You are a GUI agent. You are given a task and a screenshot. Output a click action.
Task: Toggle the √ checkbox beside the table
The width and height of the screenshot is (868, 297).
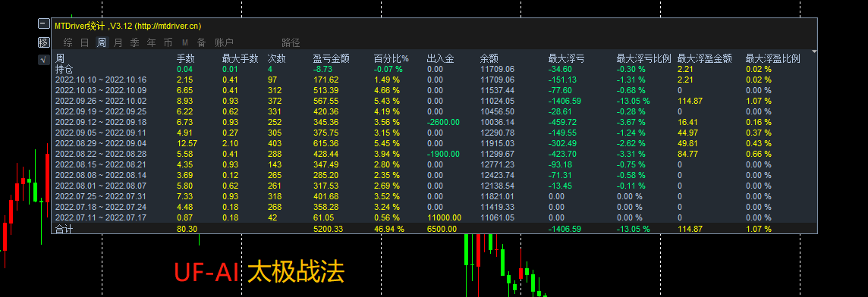[x=43, y=60]
